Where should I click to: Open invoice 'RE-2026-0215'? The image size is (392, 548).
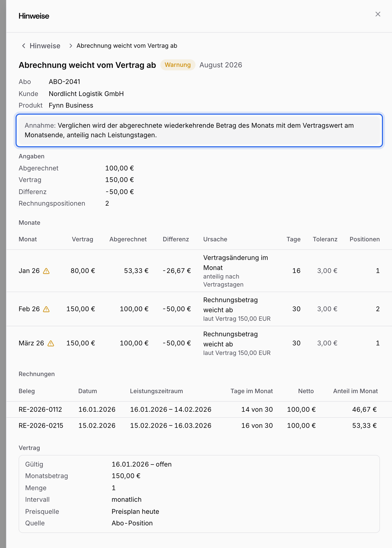41,426
